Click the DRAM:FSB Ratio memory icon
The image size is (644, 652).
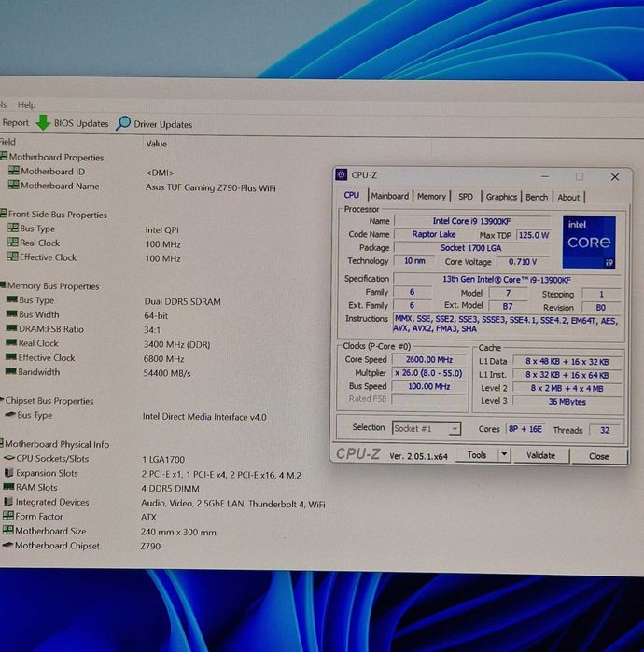coord(11,328)
